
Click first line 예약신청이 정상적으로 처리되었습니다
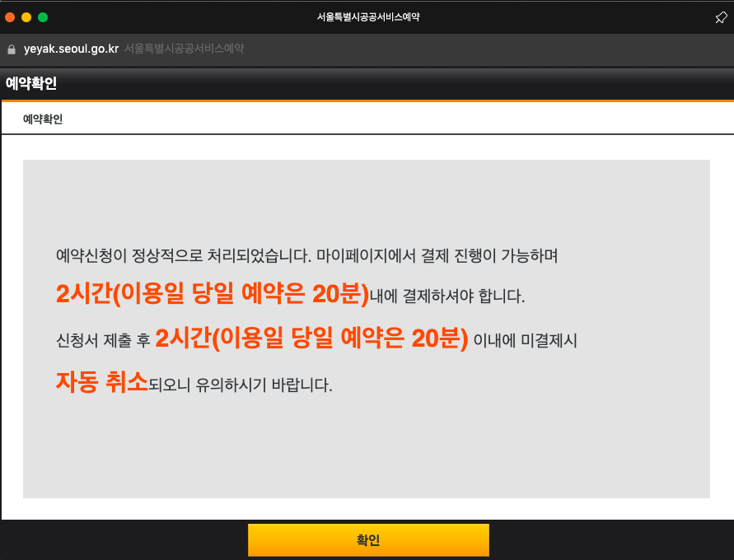pos(184,255)
